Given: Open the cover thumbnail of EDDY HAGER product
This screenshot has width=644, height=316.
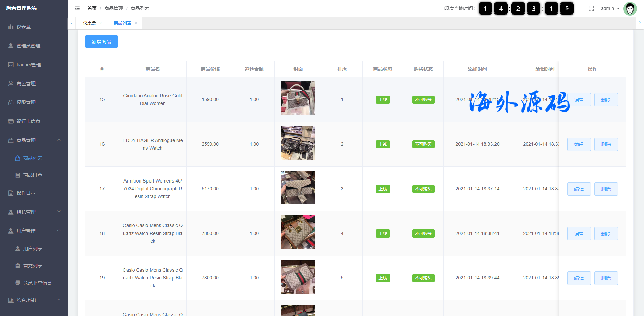Looking at the screenshot, I should tap(298, 143).
